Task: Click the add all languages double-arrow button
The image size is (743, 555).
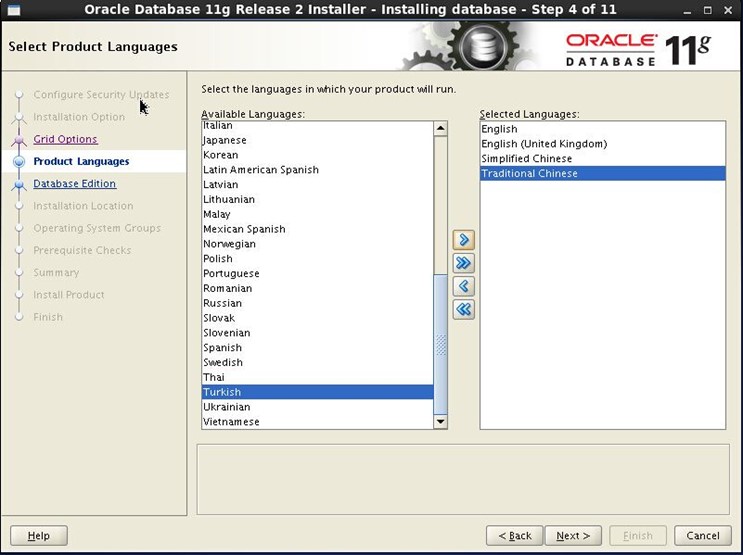Action: click(463, 263)
